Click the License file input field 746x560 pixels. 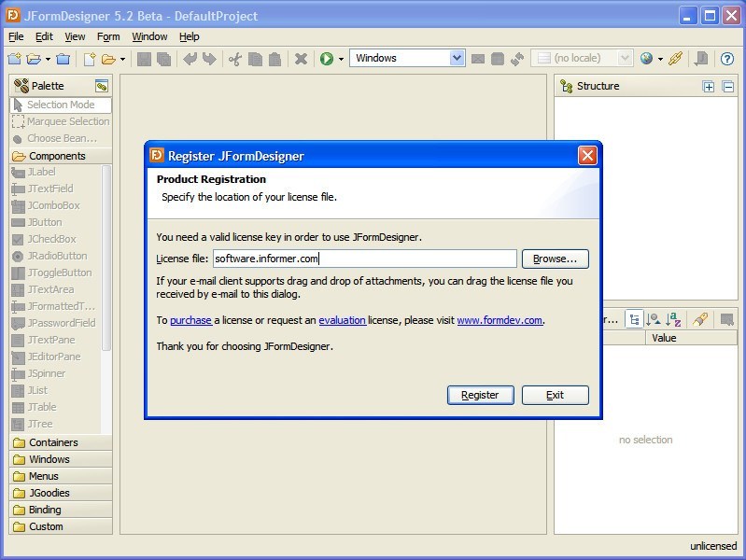coord(364,259)
